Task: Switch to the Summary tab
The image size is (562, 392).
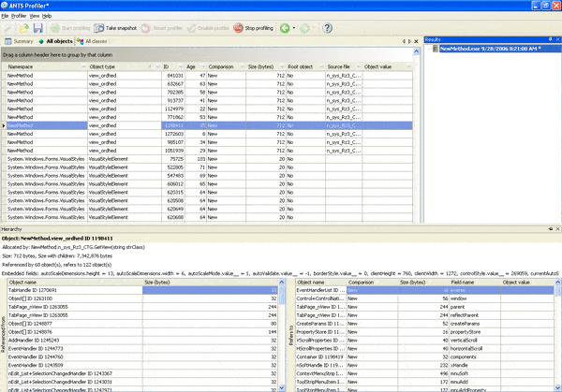Action: (x=19, y=41)
